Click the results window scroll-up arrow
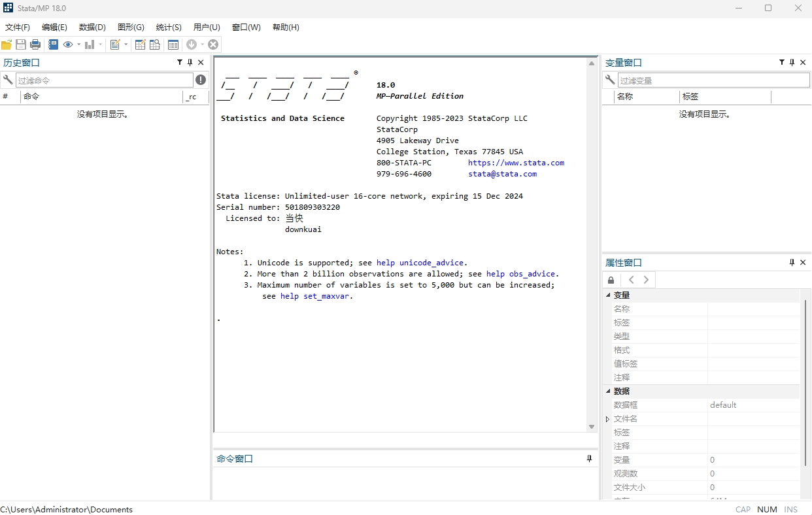 (x=592, y=64)
